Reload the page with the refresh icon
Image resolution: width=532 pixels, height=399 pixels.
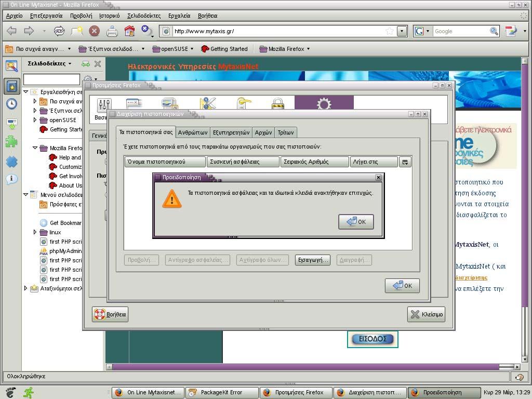click(x=59, y=31)
